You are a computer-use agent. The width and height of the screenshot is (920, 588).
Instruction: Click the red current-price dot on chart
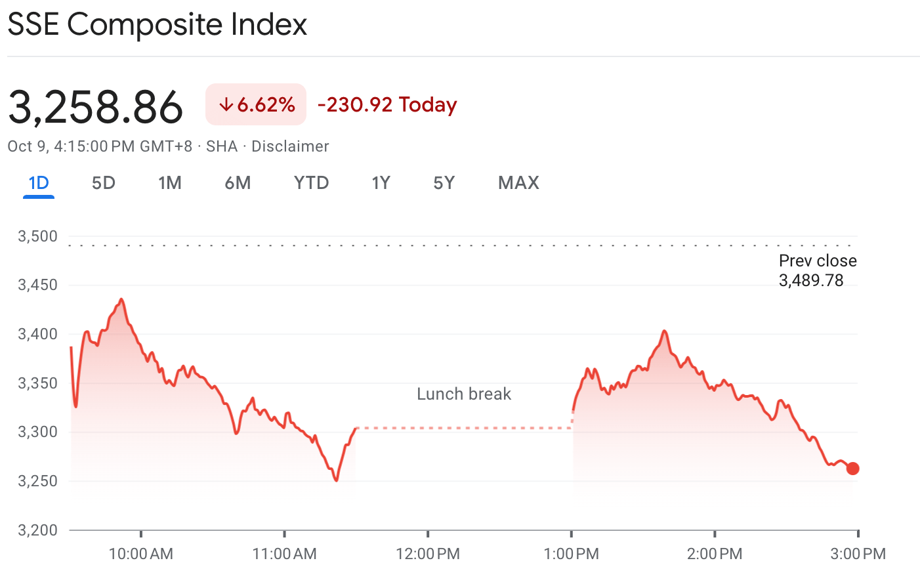coord(852,469)
